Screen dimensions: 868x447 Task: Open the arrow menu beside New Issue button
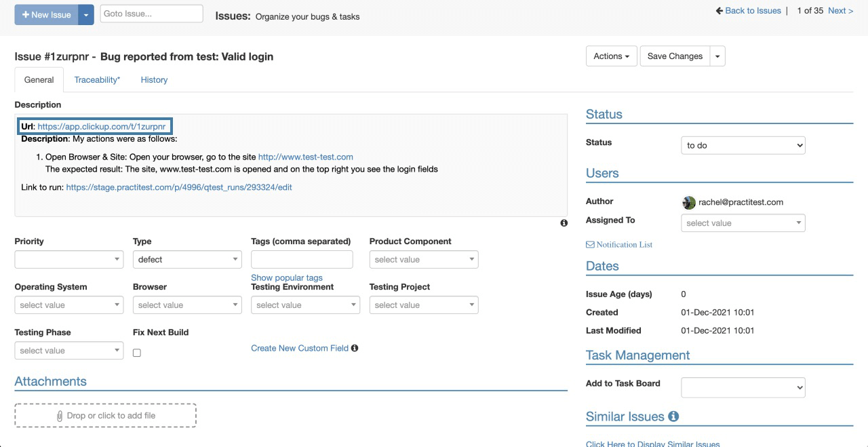pyautogui.click(x=85, y=14)
